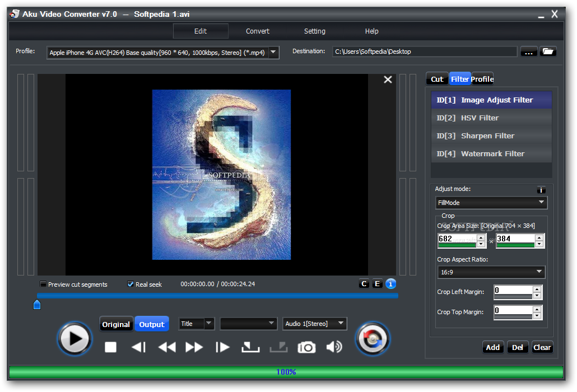
Task: Uncheck the Real seek checkbox
Action: pyautogui.click(x=131, y=284)
